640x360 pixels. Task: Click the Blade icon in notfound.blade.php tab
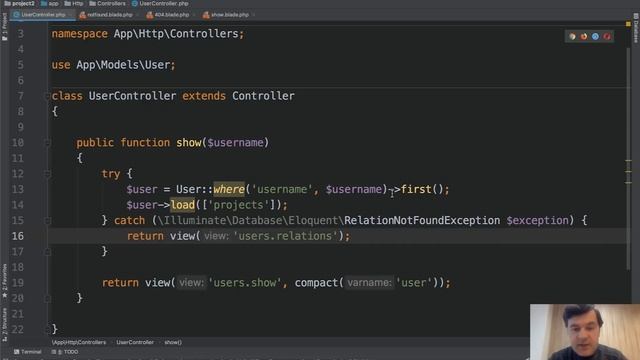click(83, 15)
